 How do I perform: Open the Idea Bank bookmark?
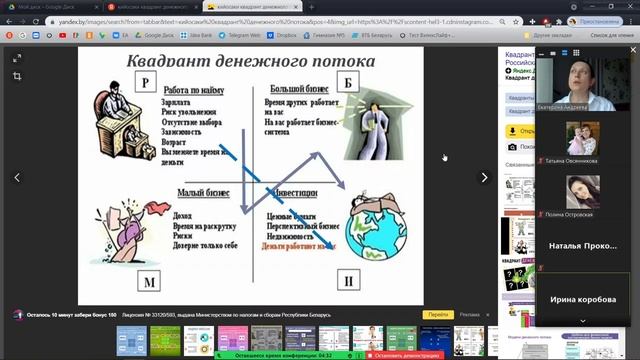[196, 36]
